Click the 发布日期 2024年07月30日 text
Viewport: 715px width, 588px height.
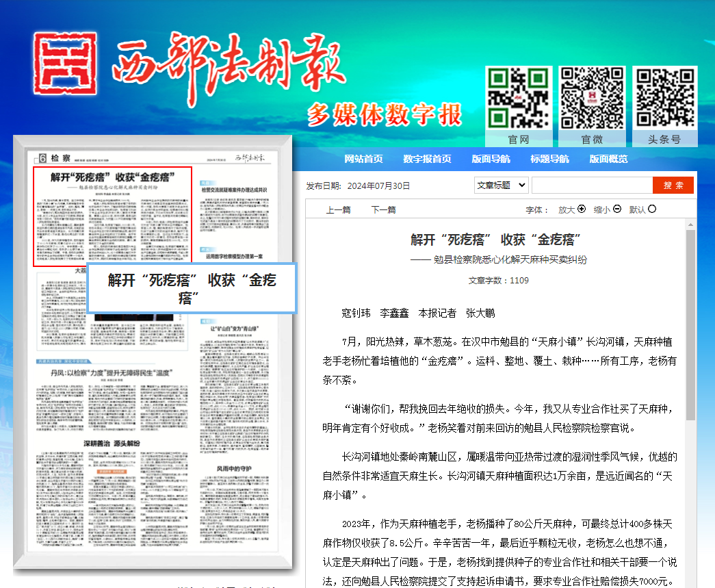pos(358,186)
